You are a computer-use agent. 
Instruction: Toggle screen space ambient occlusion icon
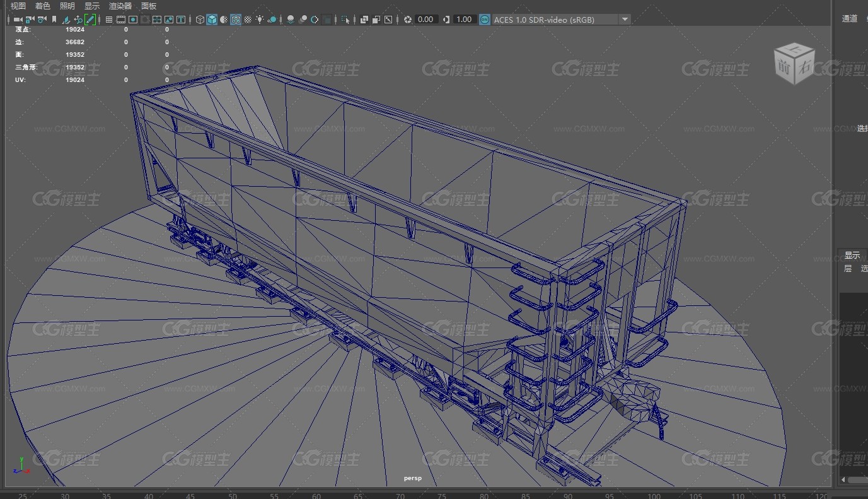291,20
